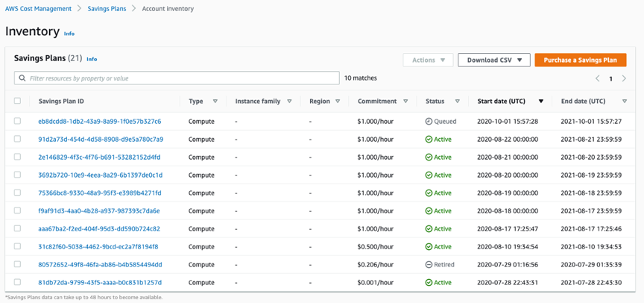The width and height of the screenshot is (644, 303).
Task: Select checkbox for plan 80572652
Action: click(17, 264)
